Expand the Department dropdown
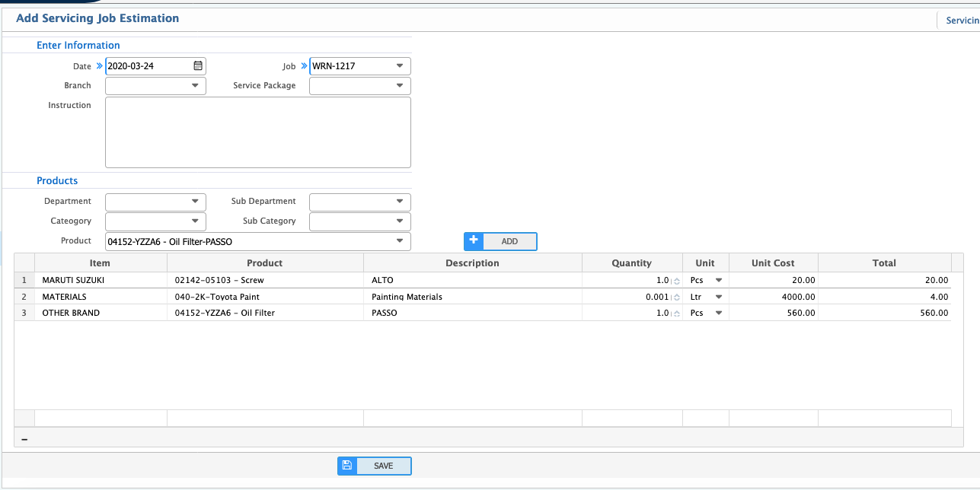 196,201
